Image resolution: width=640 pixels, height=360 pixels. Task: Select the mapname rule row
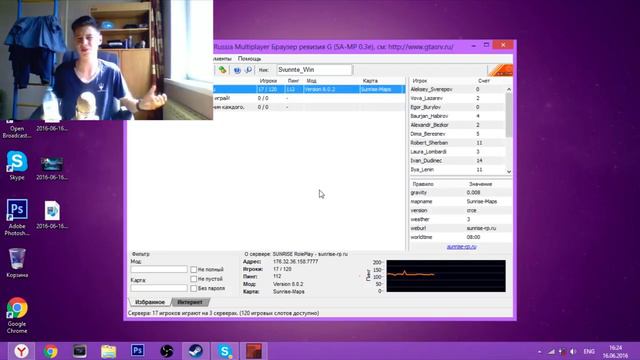click(x=461, y=202)
